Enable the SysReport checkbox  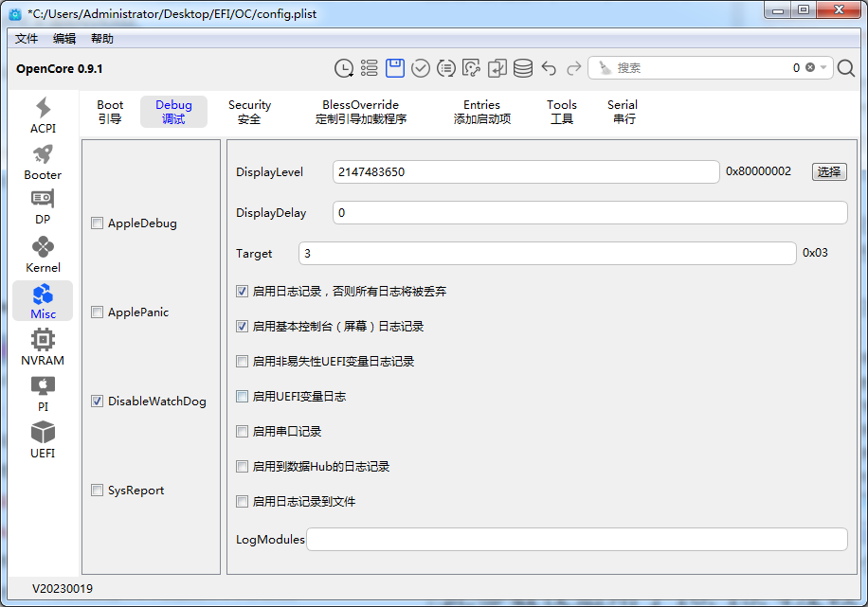[x=98, y=491]
